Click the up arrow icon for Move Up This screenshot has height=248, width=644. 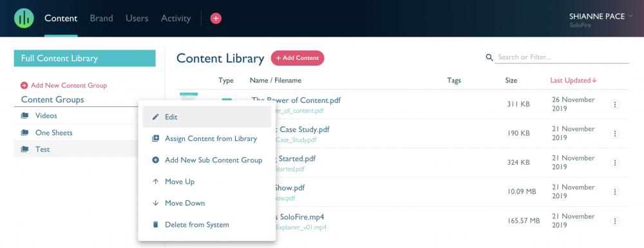pyautogui.click(x=155, y=182)
